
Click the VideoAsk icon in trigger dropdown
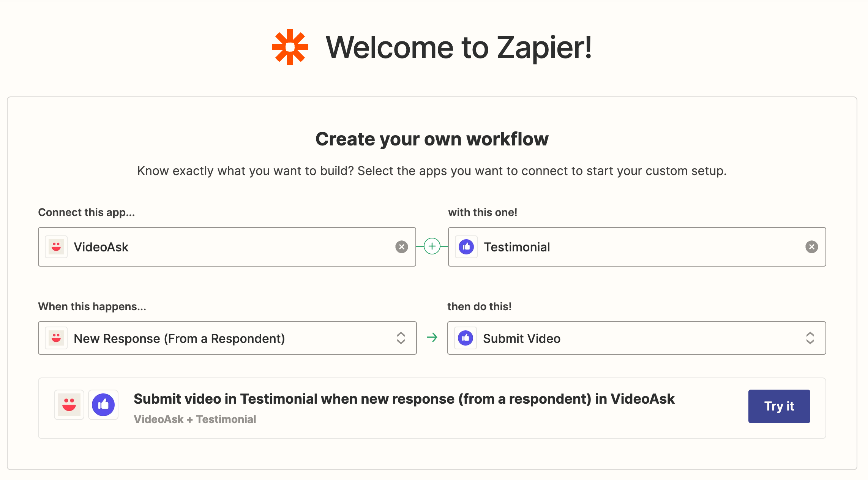click(x=56, y=338)
